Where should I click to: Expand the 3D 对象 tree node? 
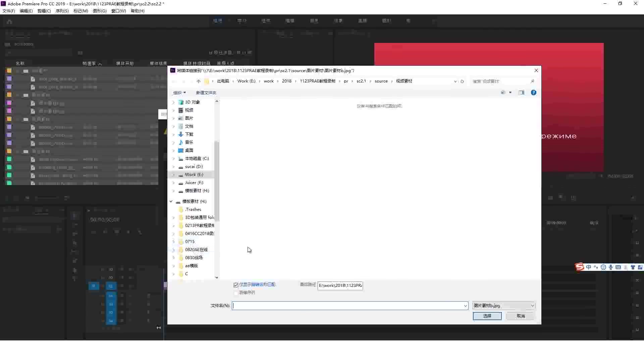pyautogui.click(x=173, y=102)
